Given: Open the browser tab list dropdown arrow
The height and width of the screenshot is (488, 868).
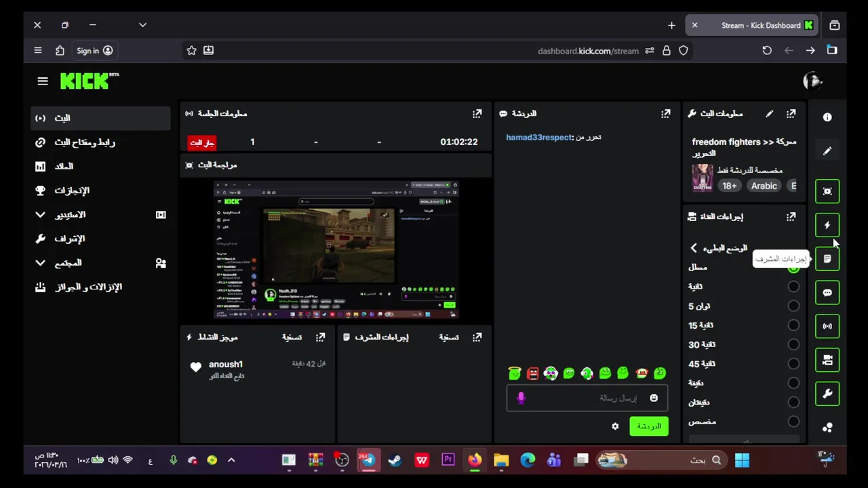Looking at the screenshot, I should click(x=142, y=25).
